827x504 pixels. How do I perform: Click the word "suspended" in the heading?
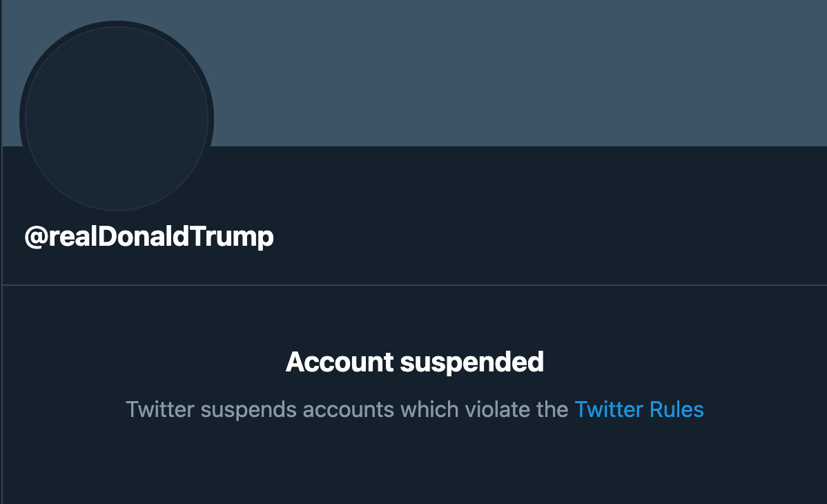coord(472,363)
